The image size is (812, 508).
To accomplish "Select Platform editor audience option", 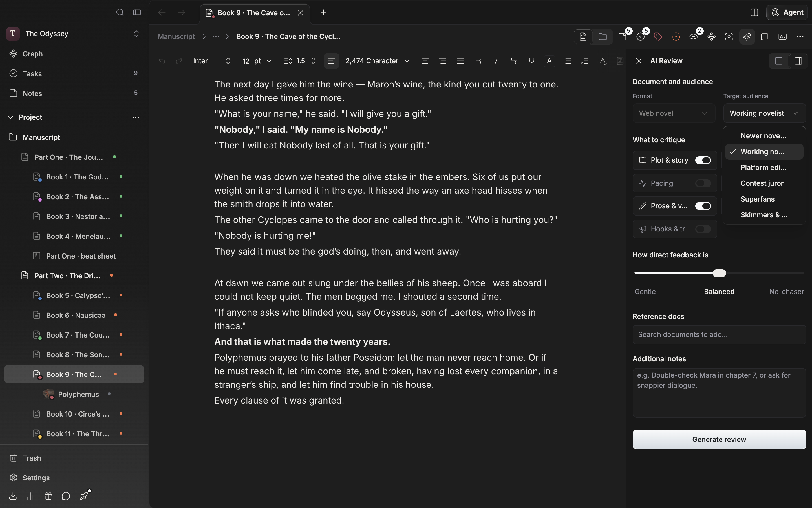I will click(764, 167).
